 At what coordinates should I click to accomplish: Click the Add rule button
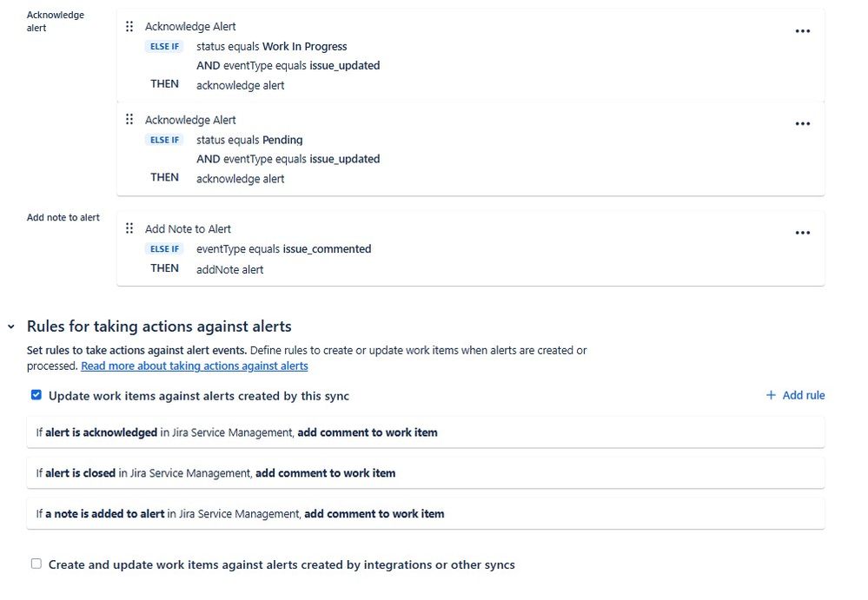(796, 395)
